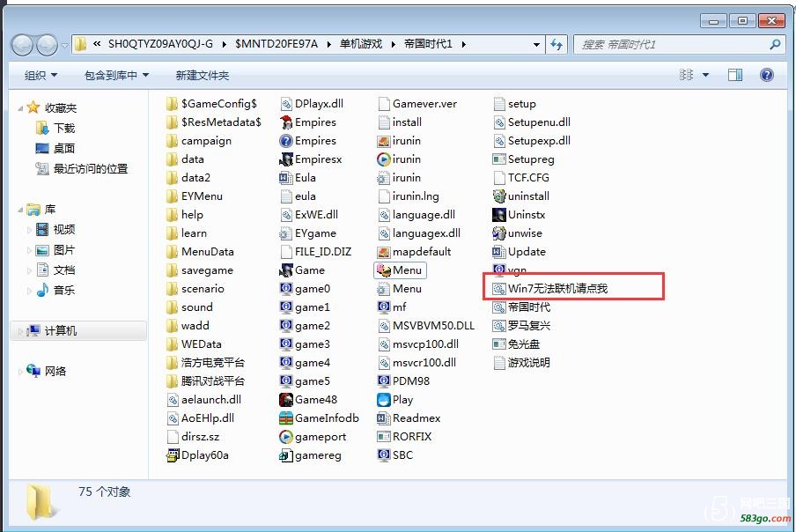Viewport: 796px width, 532px height.
Task: Open the 包含到库中 dropdown menu
Action: pyautogui.click(x=116, y=75)
